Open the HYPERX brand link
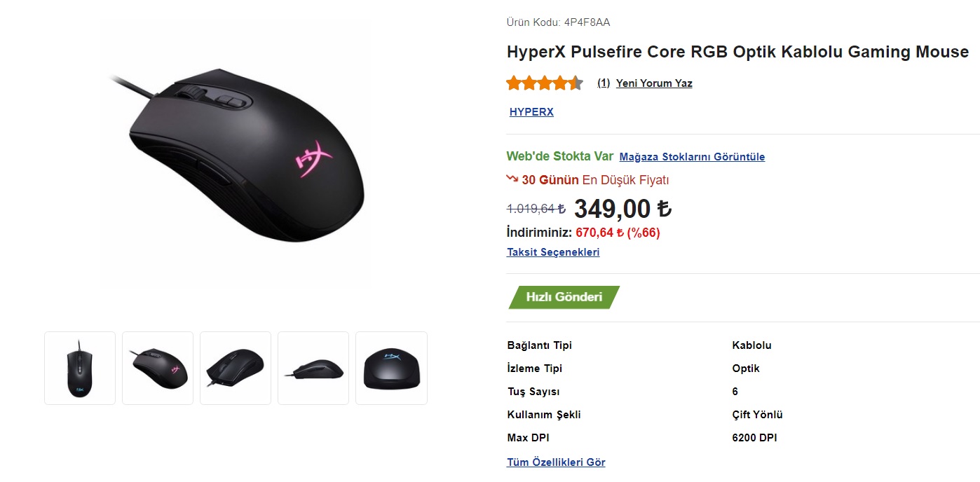Screen dimensions: 980x482 (531, 112)
